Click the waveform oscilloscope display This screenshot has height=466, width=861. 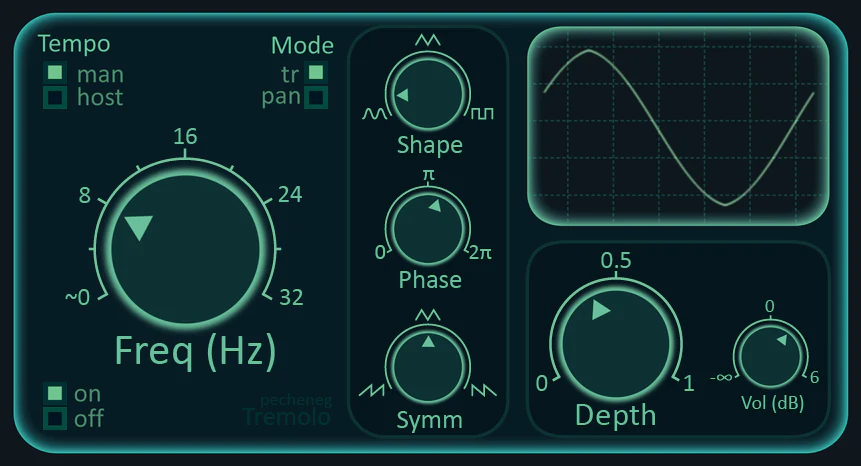pyautogui.click(x=678, y=126)
